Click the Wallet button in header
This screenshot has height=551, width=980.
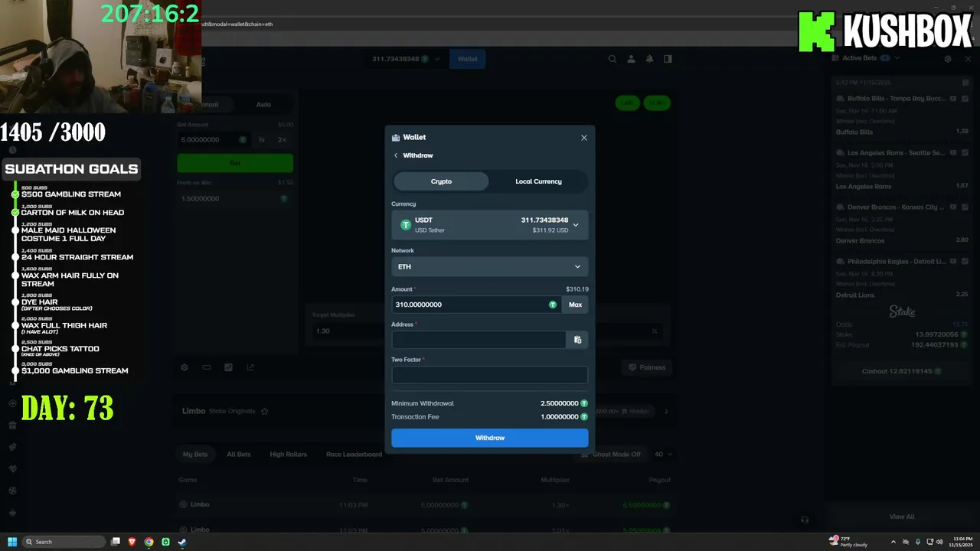pyautogui.click(x=467, y=59)
